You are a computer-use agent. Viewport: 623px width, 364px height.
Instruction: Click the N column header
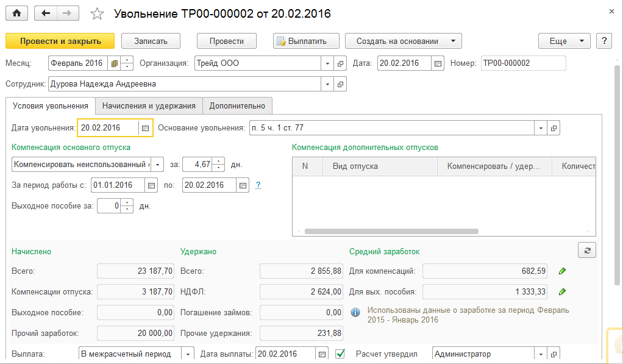[x=307, y=166]
